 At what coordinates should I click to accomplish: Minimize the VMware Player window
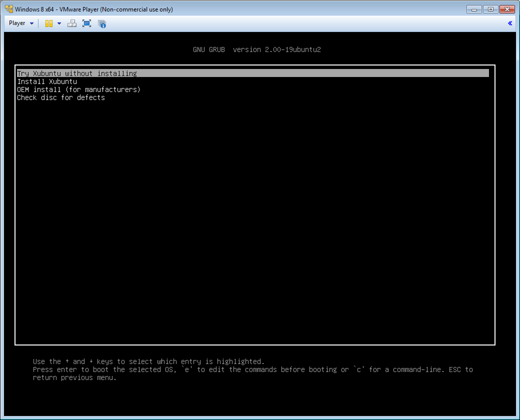click(x=474, y=9)
